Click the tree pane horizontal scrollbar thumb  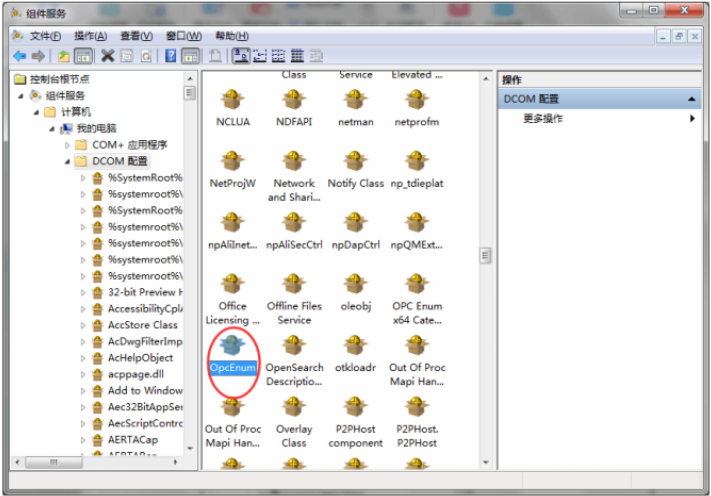54,462
